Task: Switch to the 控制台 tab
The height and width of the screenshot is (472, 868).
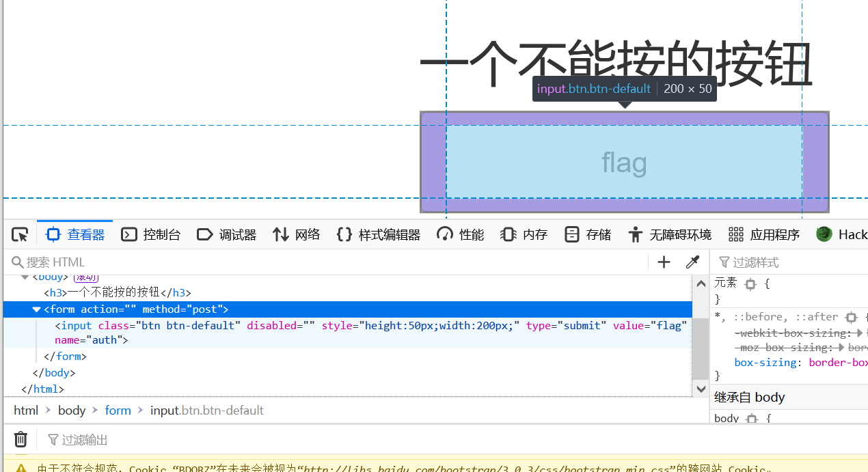Action: (151, 234)
